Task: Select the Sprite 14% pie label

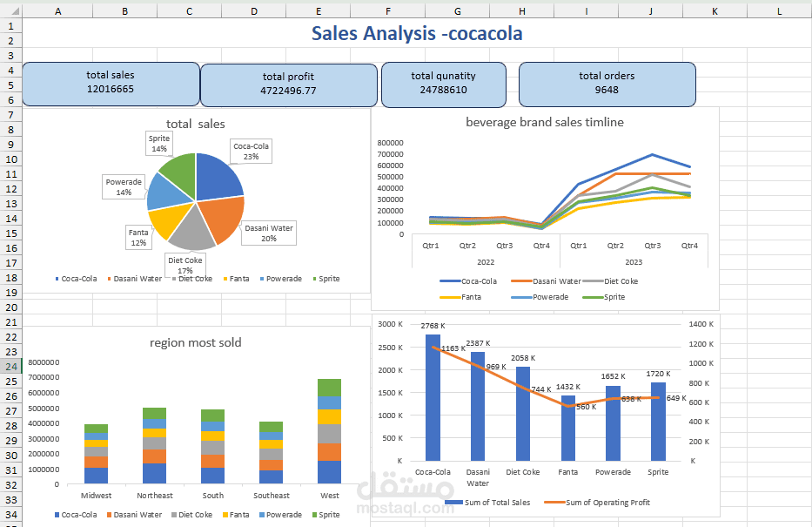Action: click(159, 144)
